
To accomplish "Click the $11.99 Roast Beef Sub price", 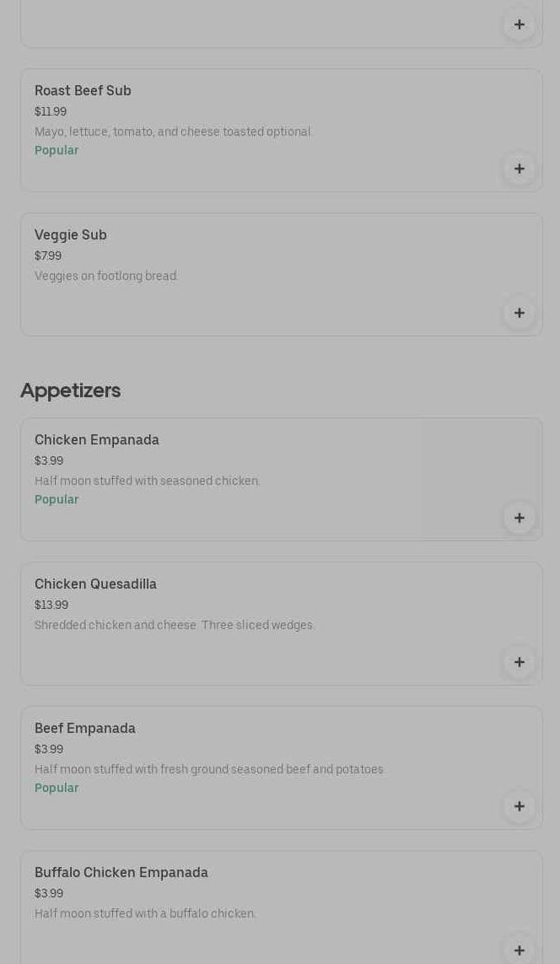I will [51, 111].
